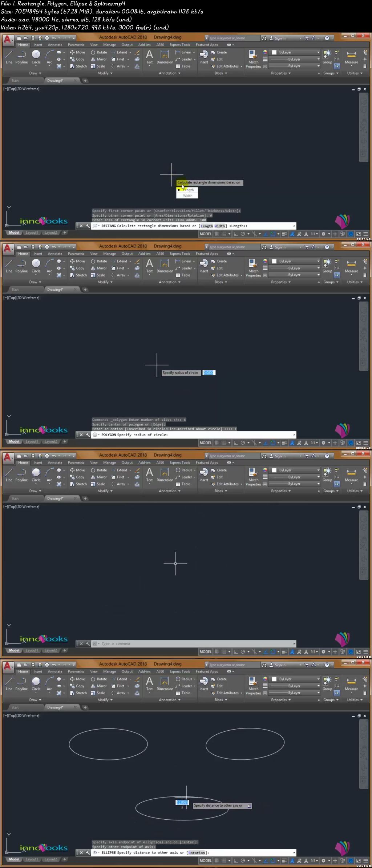
Task: Toggle lineweight display in the idle command-line frame status bar
Action: pyautogui.click(x=284, y=652)
